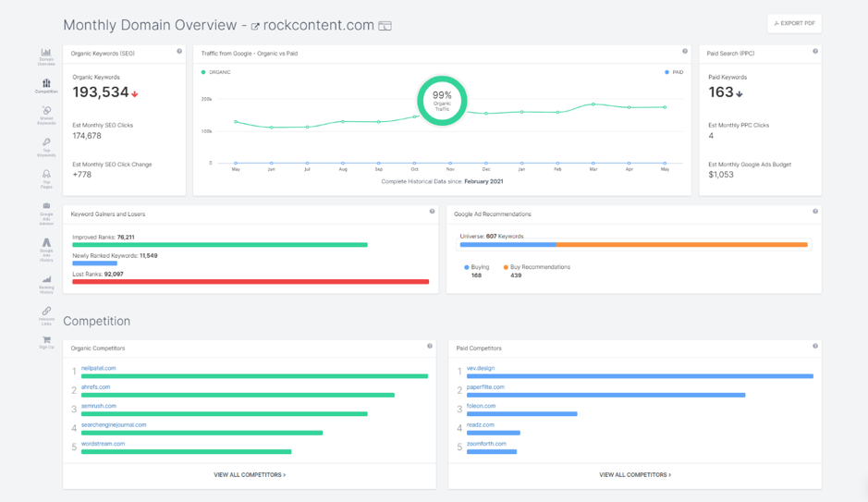The image size is (868, 502).
Task: Open Inbound Links sidebar item
Action: (46, 315)
